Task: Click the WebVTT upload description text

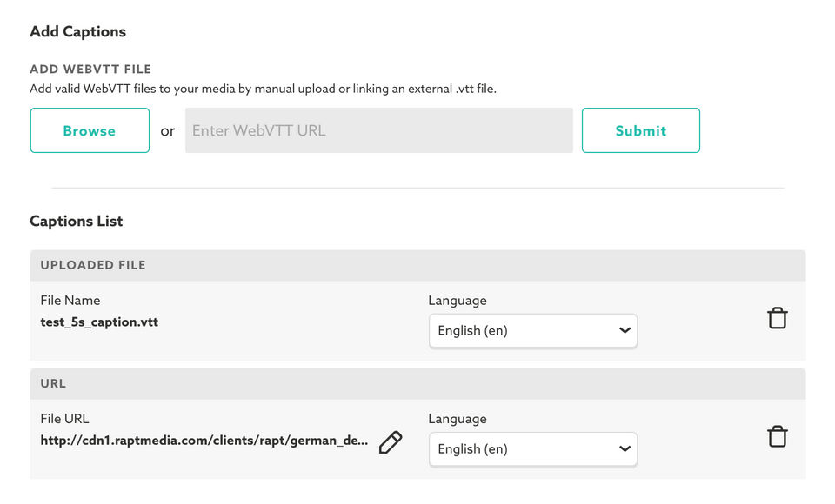Action: pyautogui.click(x=263, y=89)
